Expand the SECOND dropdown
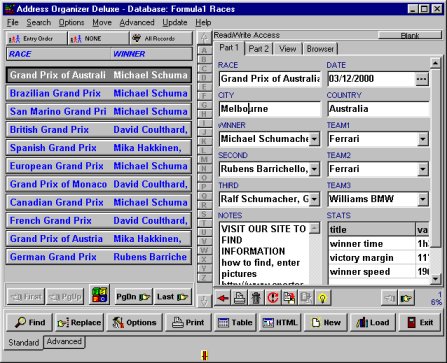 314,169
